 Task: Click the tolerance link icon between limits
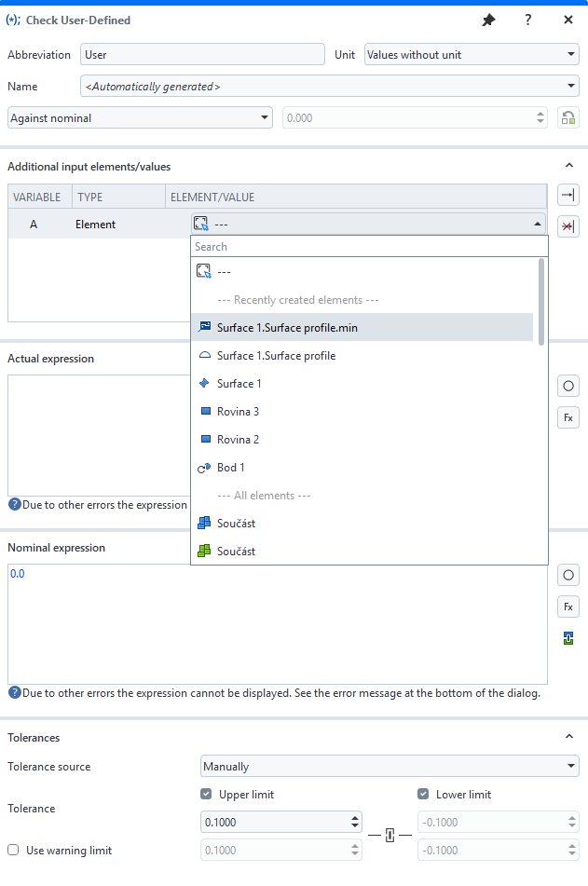point(390,835)
